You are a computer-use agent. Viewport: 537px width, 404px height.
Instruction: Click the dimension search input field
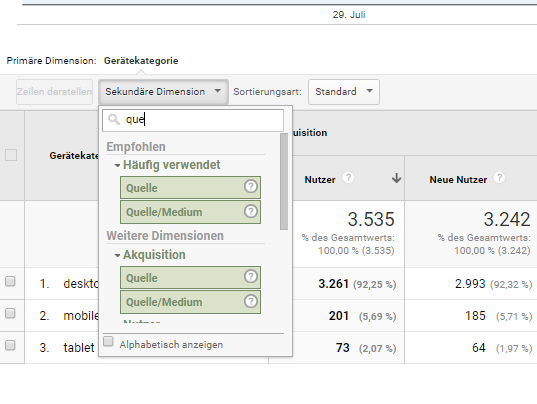pos(193,120)
